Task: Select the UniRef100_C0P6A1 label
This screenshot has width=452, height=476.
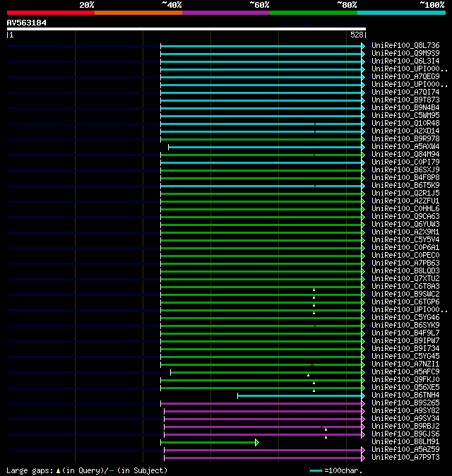Action: [405, 248]
